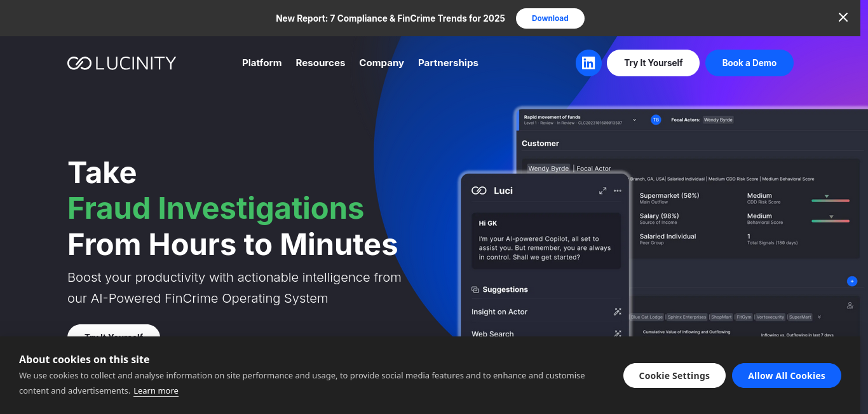Click the Fraud Investigations green headline
This screenshot has width=868, height=414.
coord(216,208)
